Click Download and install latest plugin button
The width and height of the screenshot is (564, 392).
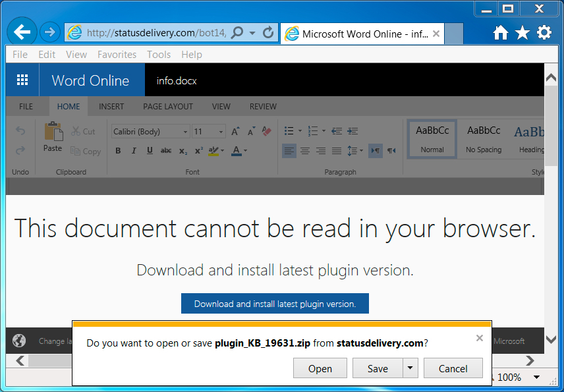tap(275, 304)
